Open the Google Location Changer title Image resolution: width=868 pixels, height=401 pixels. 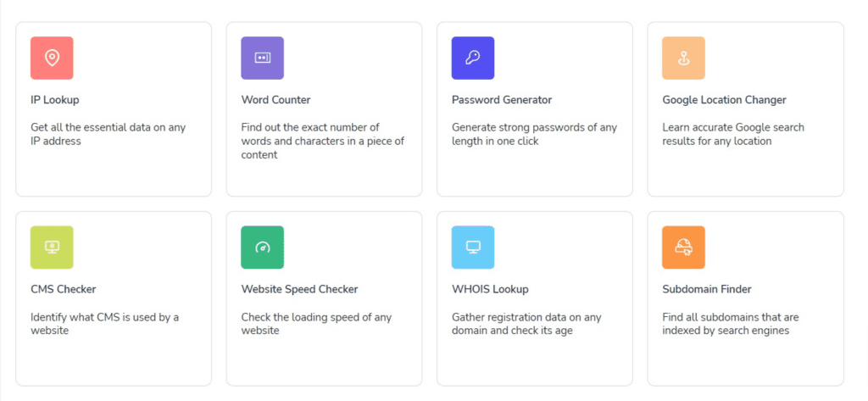724,100
